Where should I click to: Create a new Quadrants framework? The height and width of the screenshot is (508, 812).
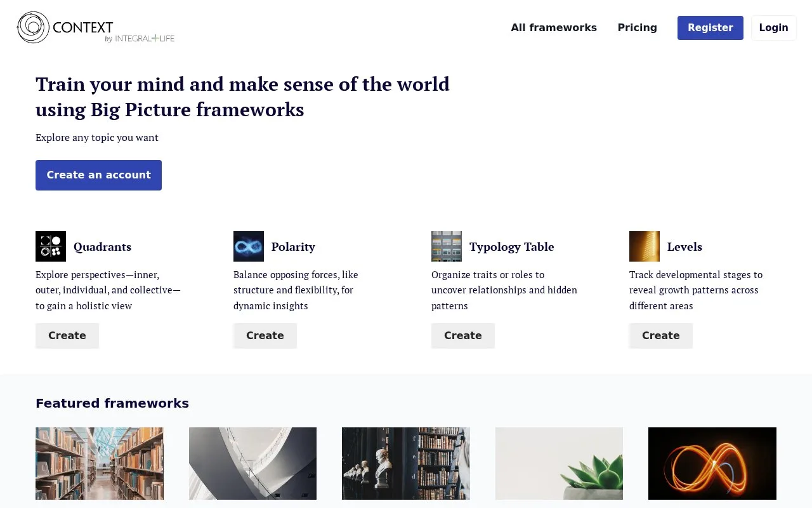(x=67, y=335)
